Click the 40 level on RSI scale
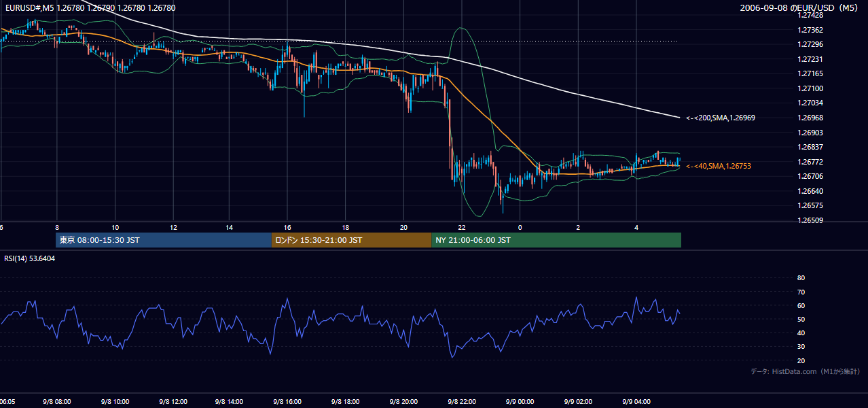Screen dimensions: 868x408 click(x=801, y=333)
